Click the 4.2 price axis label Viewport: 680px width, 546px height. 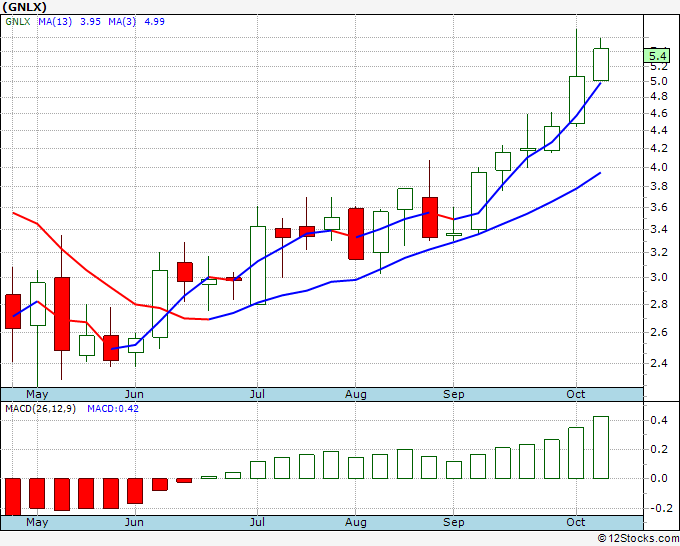tap(659, 148)
